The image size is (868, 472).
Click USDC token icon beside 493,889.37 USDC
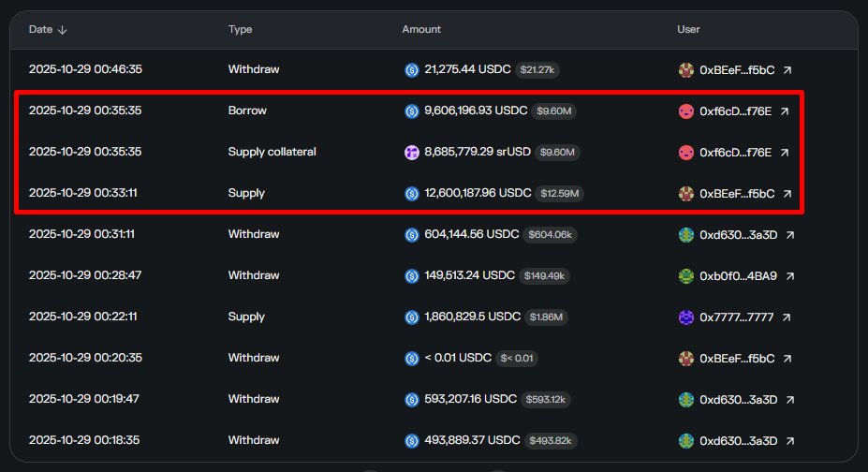point(411,441)
